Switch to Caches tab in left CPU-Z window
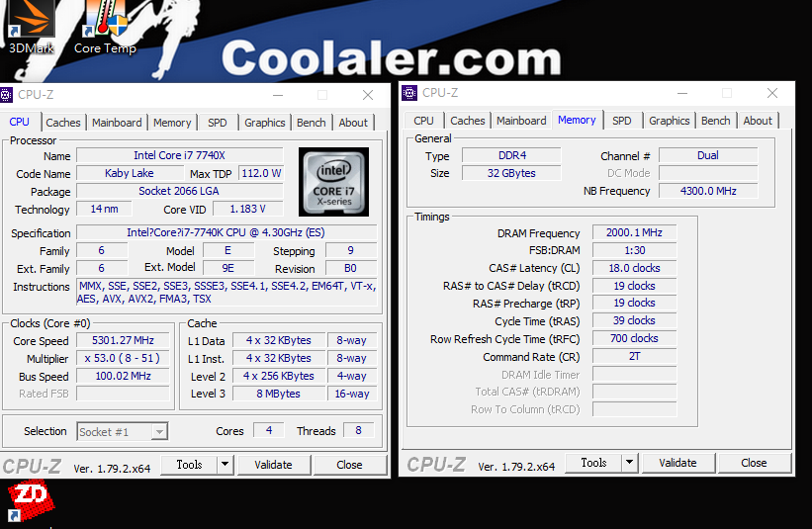This screenshot has width=812, height=529. click(62, 123)
